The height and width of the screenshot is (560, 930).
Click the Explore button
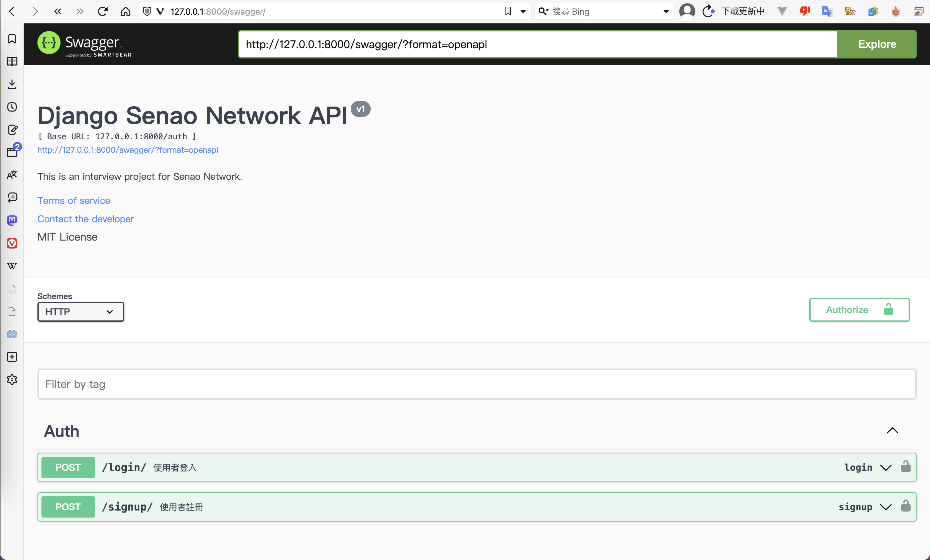tap(877, 44)
